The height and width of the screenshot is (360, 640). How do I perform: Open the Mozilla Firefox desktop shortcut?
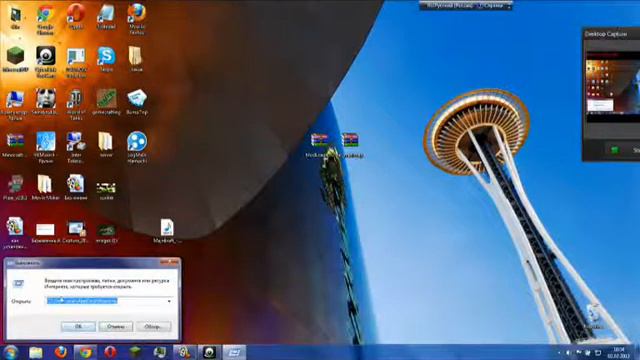pyautogui.click(x=137, y=18)
